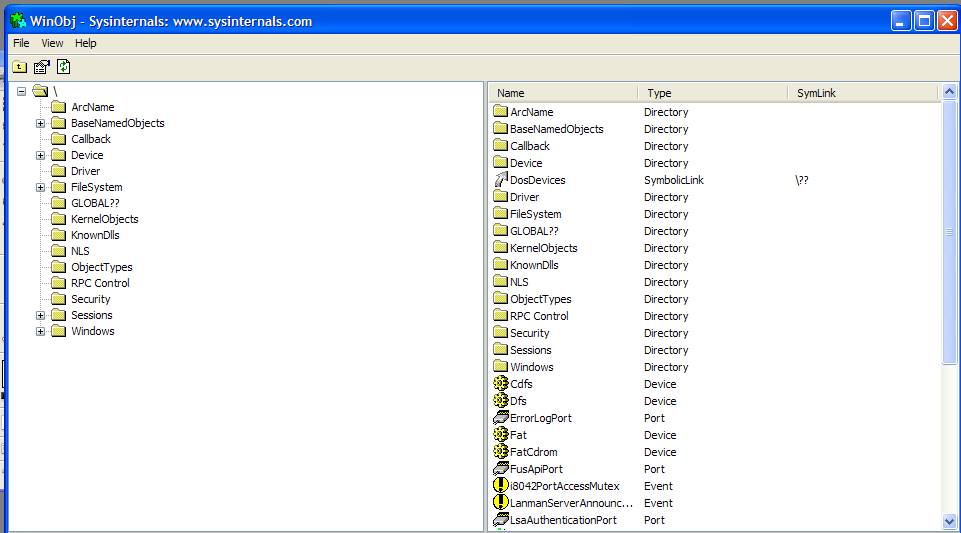Viewport: 961px width, 533px height.
Task: Click the GLOBAL?? folder icon in tree
Action: [59, 203]
